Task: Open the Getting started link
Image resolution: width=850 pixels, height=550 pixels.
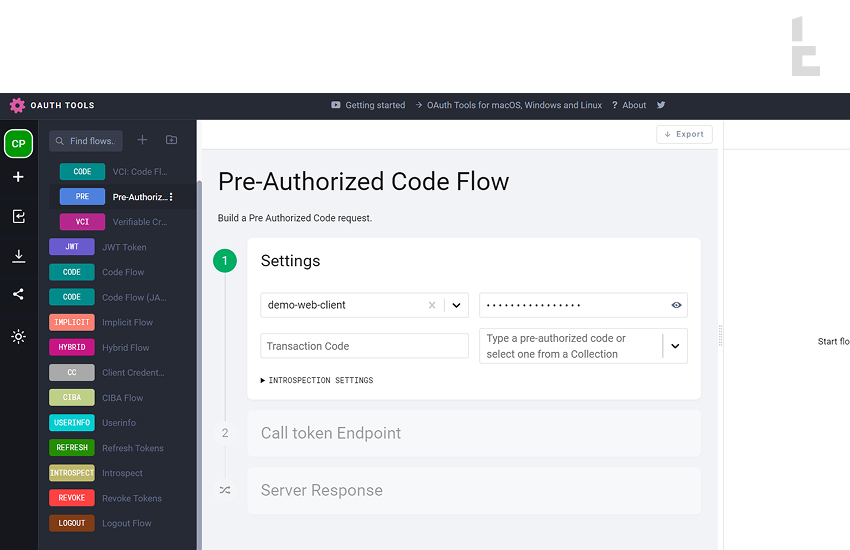Action: pos(368,105)
